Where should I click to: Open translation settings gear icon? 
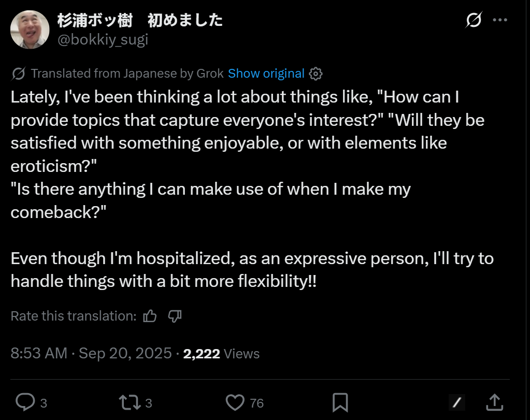pyautogui.click(x=316, y=74)
